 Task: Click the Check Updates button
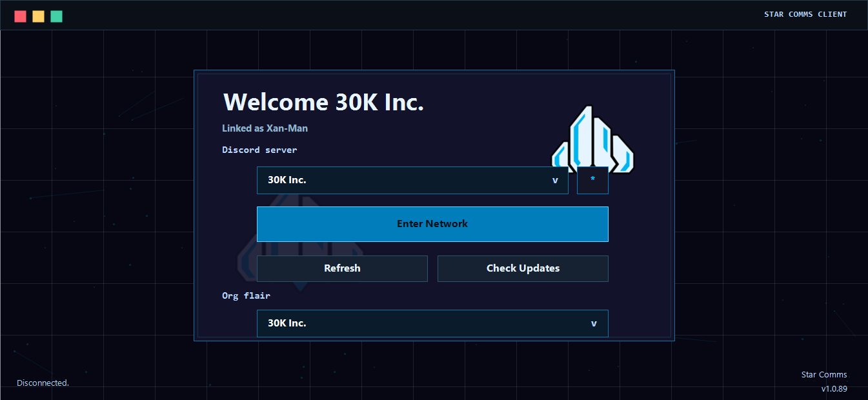(523, 268)
